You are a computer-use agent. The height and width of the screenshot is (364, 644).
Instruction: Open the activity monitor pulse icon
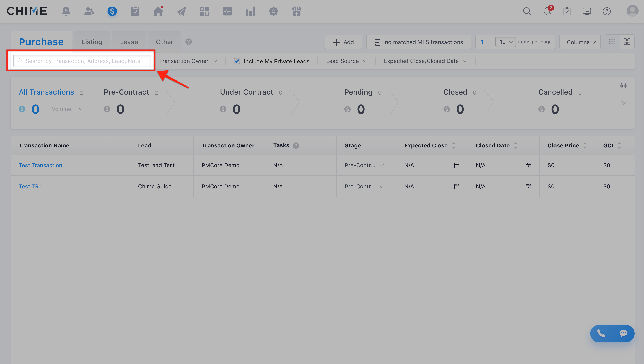click(x=227, y=11)
